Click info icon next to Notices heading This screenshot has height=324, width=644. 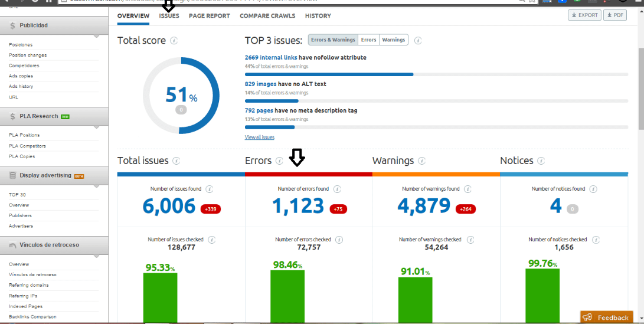point(541,161)
